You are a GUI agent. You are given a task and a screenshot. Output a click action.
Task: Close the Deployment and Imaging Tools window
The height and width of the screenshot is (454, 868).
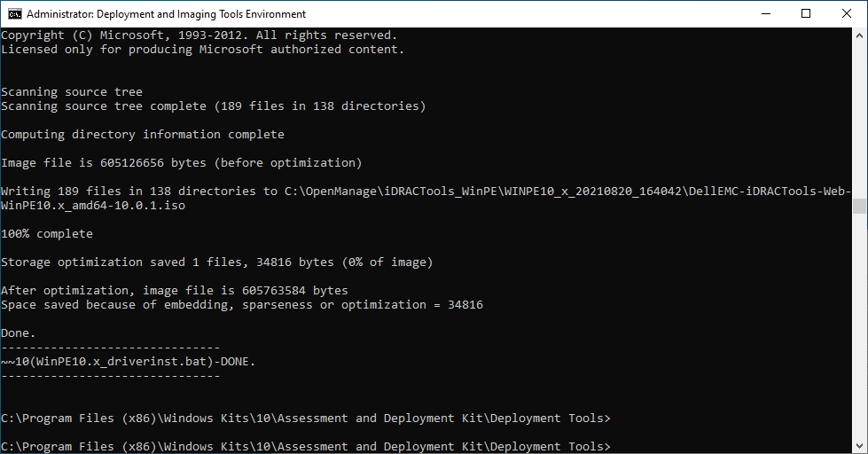point(847,14)
